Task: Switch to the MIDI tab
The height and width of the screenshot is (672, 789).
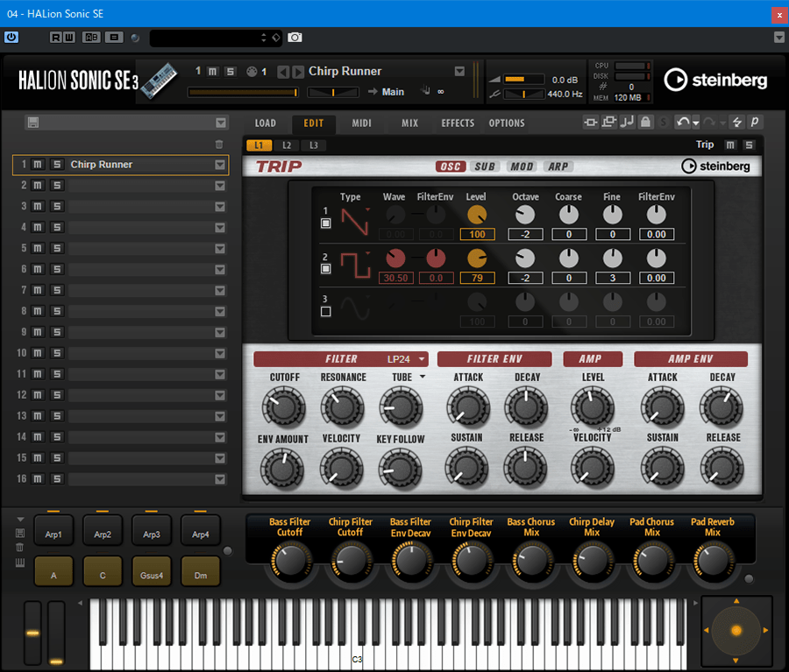Action: pyautogui.click(x=362, y=124)
